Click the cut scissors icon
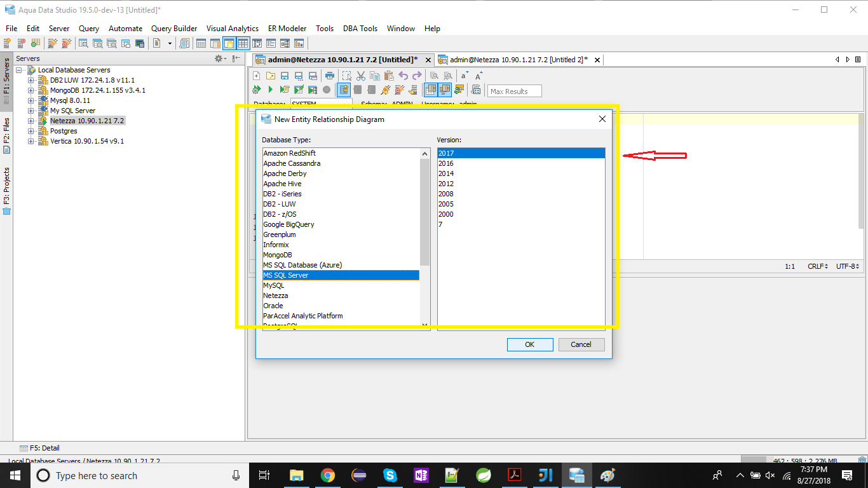 click(x=361, y=76)
